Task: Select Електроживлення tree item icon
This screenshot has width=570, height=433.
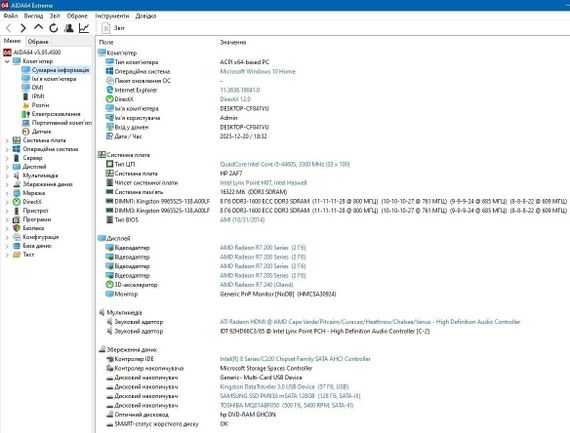Action: tap(25, 114)
